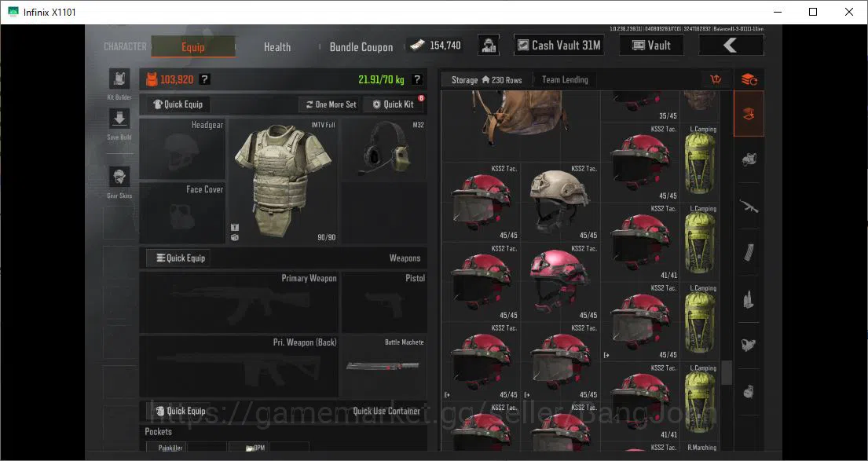The height and width of the screenshot is (461, 868).
Task: Filter storage by the grenade icon
Action: pyautogui.click(x=749, y=392)
